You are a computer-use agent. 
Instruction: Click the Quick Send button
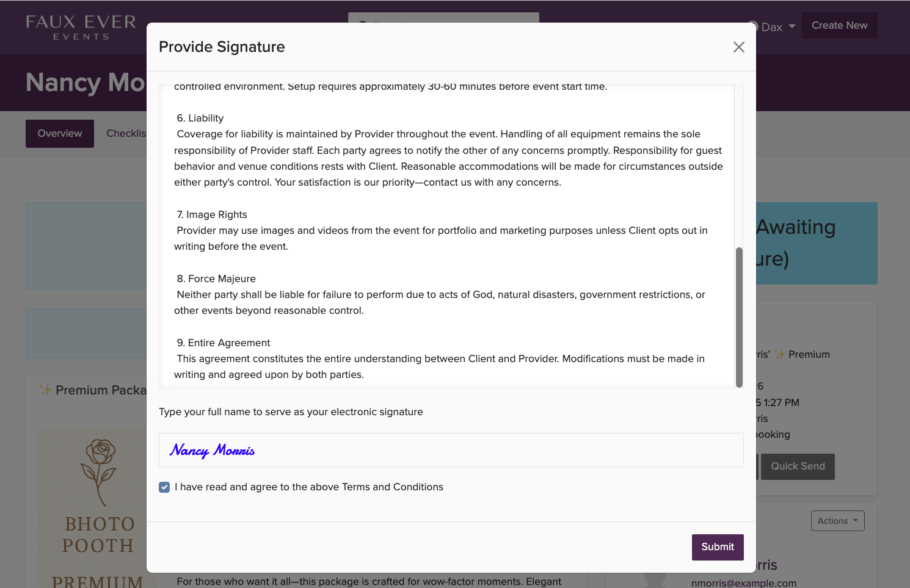(x=798, y=466)
